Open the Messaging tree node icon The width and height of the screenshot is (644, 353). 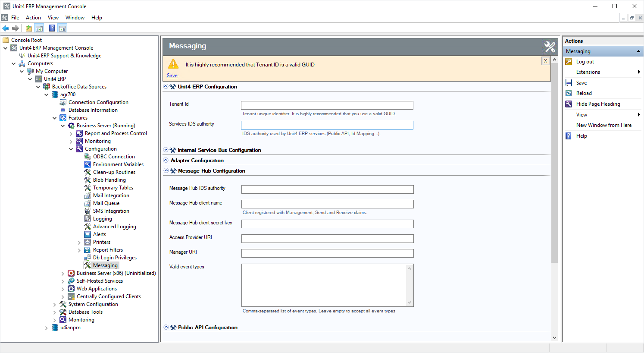pyautogui.click(x=88, y=265)
